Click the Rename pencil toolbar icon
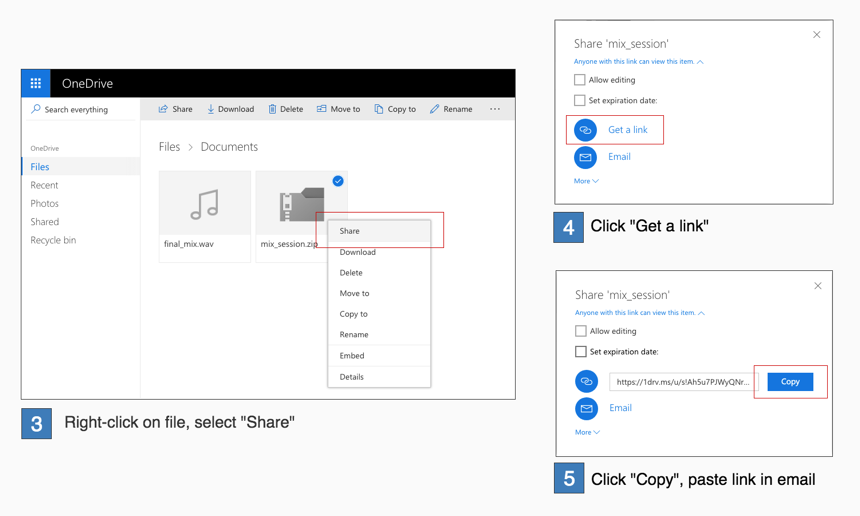The image size is (860, 516). point(434,109)
